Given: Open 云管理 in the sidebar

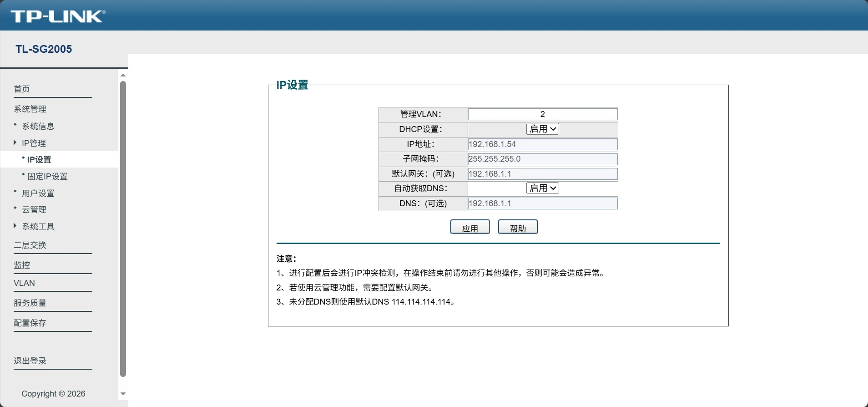Looking at the screenshot, I should click(x=34, y=209).
